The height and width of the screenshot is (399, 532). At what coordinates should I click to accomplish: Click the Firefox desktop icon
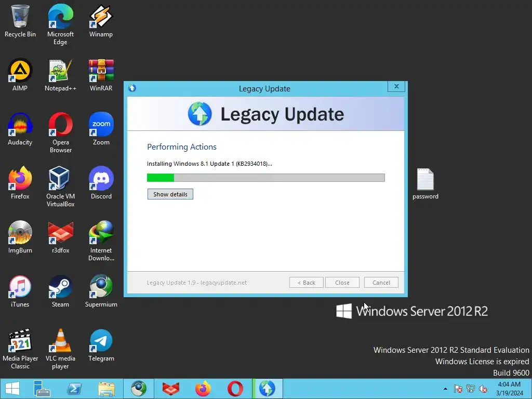pos(20,183)
